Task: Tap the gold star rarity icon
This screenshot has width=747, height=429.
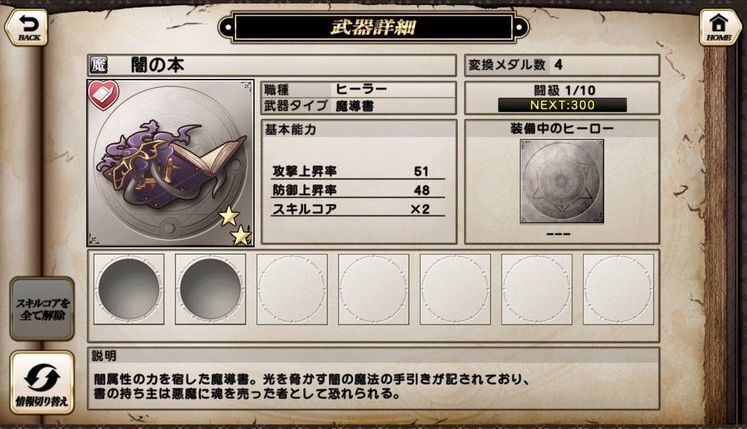Action: (235, 225)
